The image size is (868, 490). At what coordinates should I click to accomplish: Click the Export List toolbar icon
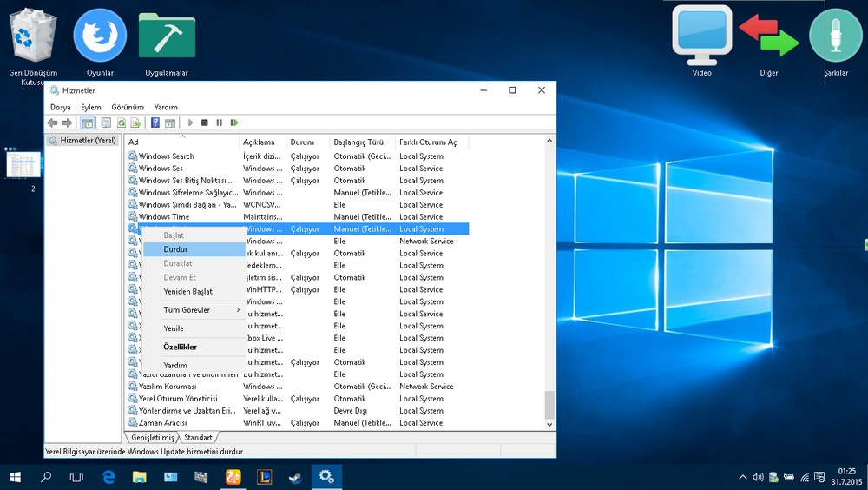click(135, 122)
